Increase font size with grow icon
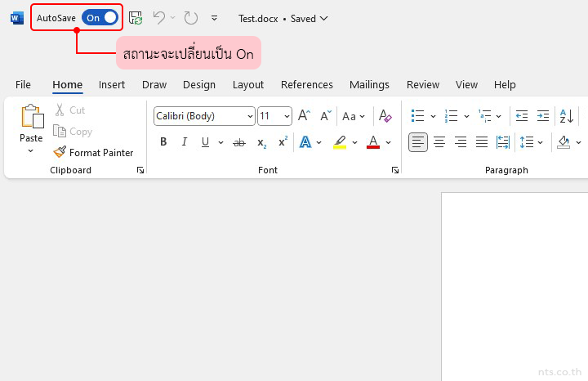This screenshot has height=381, width=588. [x=303, y=116]
